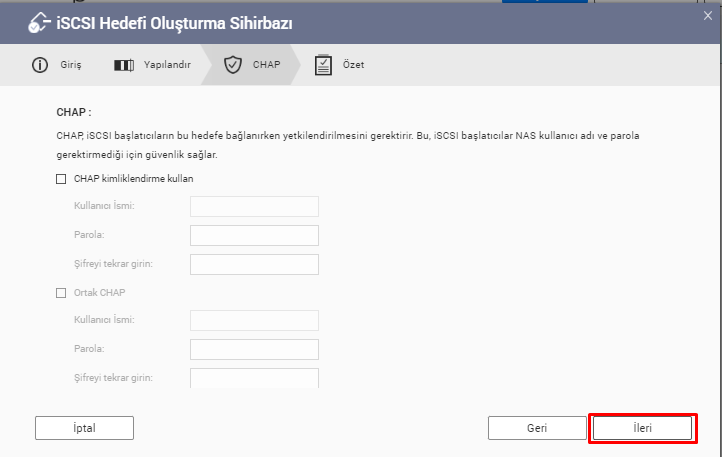Focus Ortak CHAP Kullanıcı İsmi field
Viewport: 722px width, 457px height.
click(254, 320)
